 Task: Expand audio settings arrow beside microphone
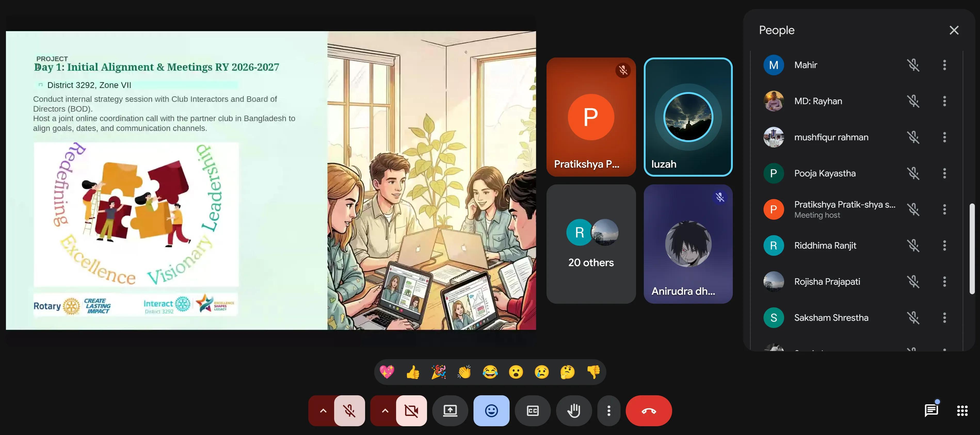click(323, 411)
